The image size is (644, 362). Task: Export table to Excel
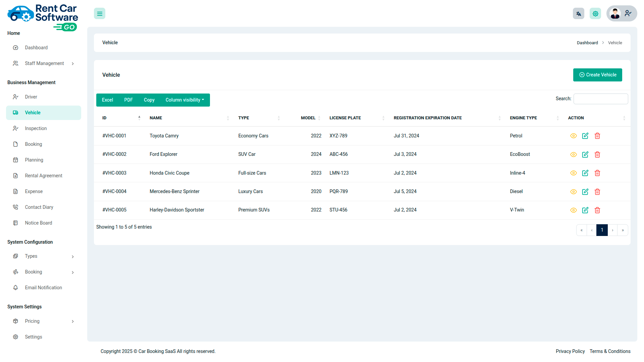click(x=107, y=100)
